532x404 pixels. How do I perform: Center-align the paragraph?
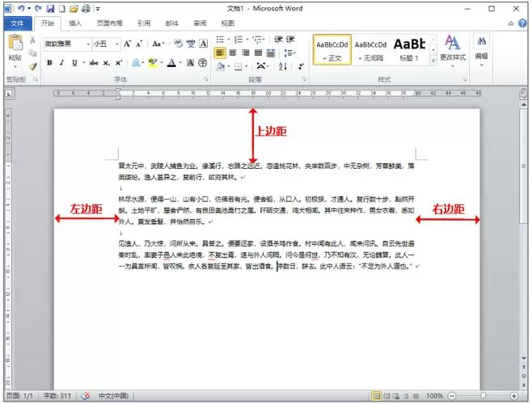233,53
